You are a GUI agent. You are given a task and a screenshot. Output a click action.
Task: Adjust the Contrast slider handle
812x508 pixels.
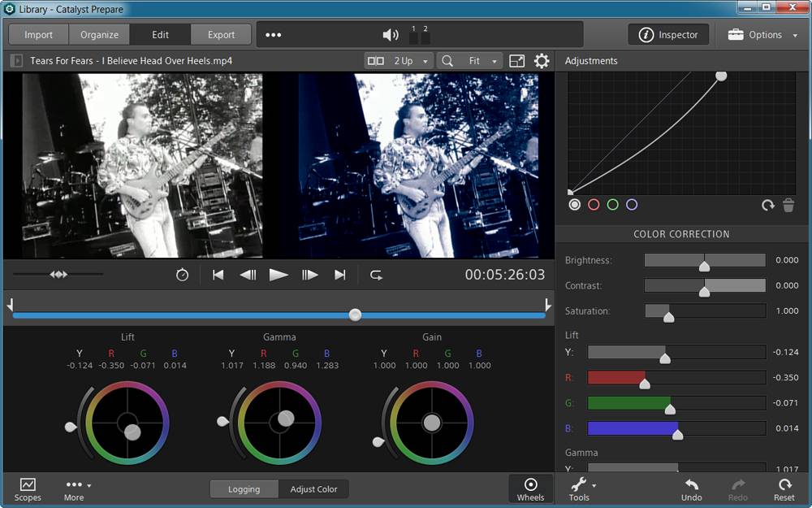click(704, 291)
